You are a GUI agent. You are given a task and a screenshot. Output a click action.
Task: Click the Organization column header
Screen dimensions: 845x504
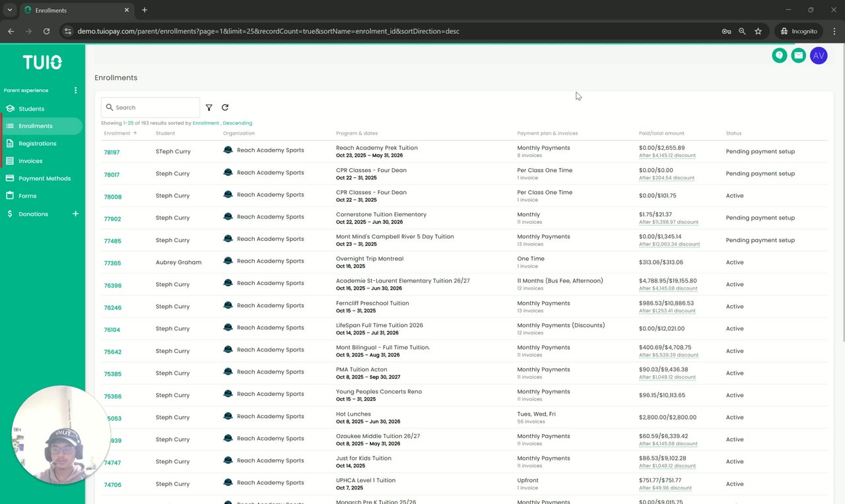239,133
